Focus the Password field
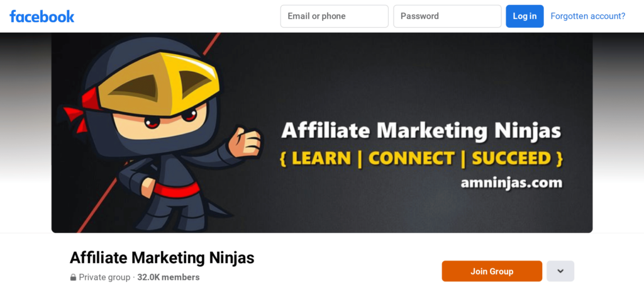 coord(447,16)
